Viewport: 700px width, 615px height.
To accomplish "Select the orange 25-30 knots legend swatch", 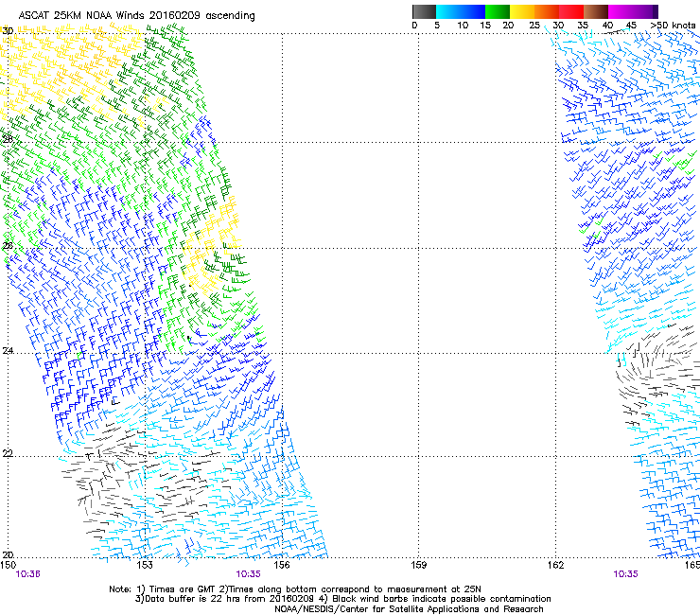I will coord(547,11).
